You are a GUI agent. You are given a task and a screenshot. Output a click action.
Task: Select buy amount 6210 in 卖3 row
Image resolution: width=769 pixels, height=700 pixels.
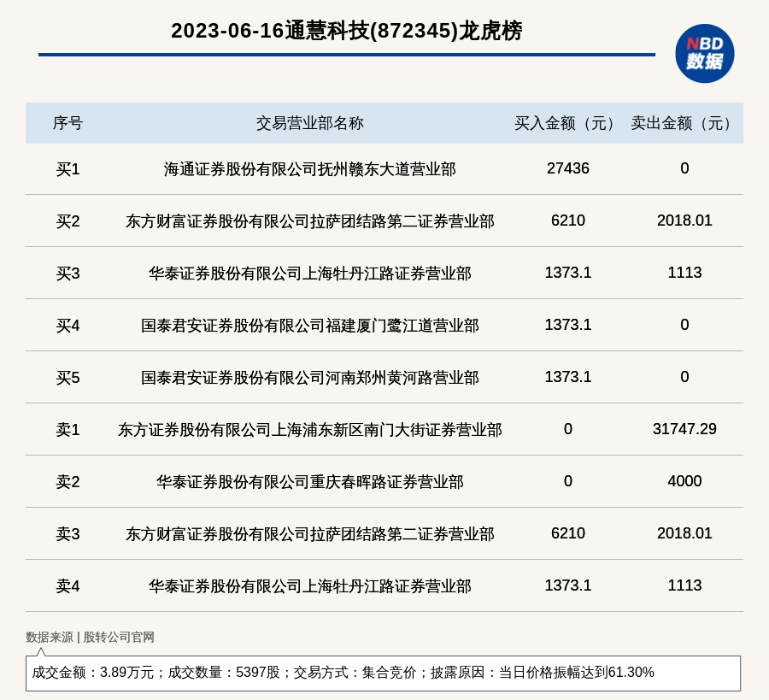point(568,532)
